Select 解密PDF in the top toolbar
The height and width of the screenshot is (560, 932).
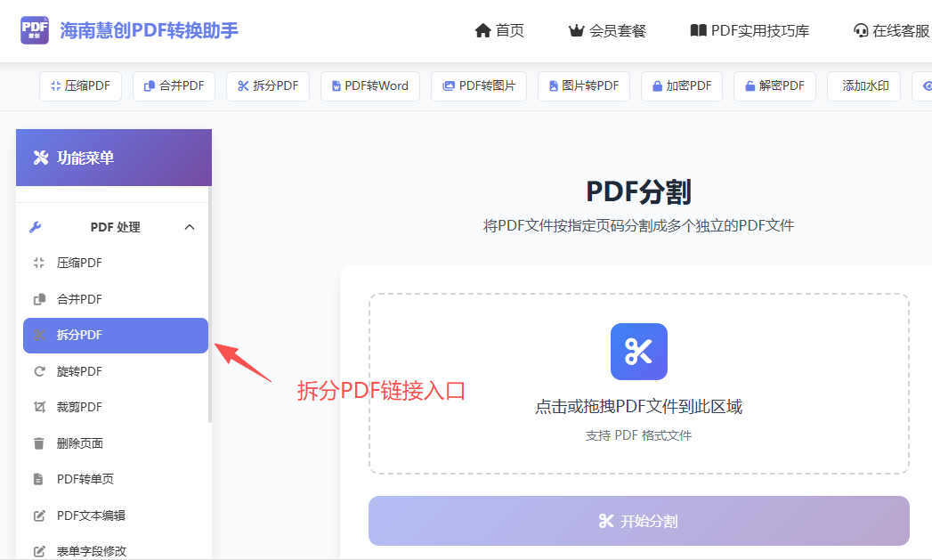coord(774,86)
